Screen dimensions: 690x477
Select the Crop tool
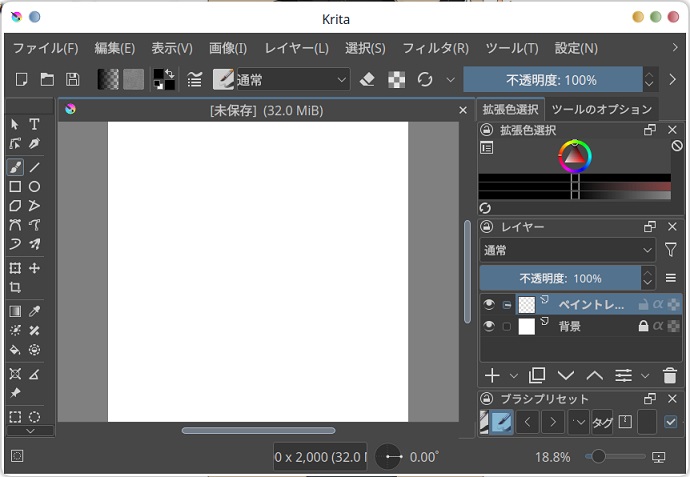[x=15, y=287]
